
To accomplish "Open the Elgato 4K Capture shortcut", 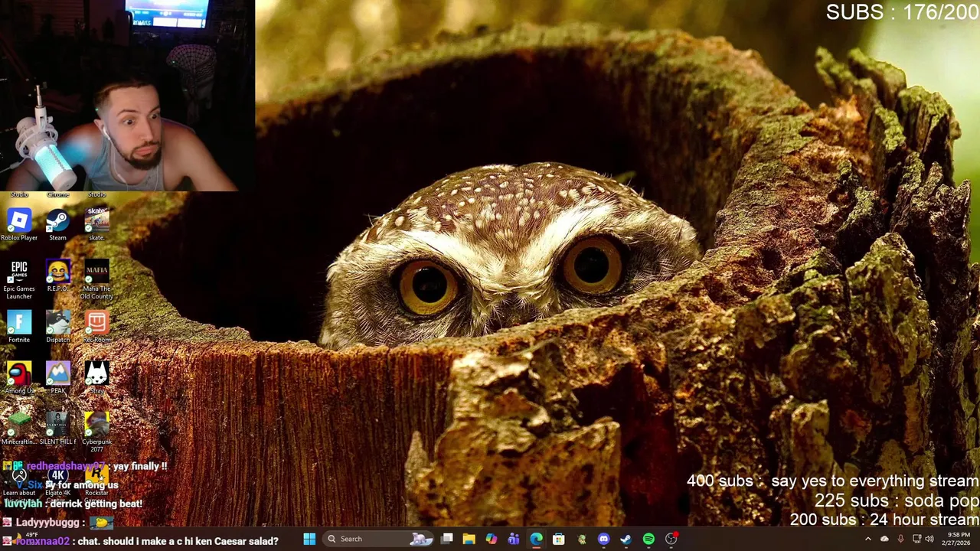I will [57, 482].
